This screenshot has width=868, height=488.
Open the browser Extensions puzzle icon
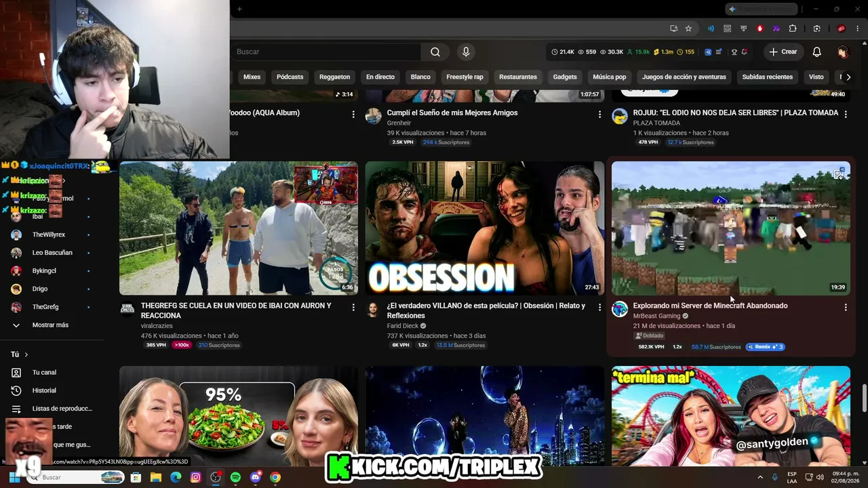[x=793, y=28]
